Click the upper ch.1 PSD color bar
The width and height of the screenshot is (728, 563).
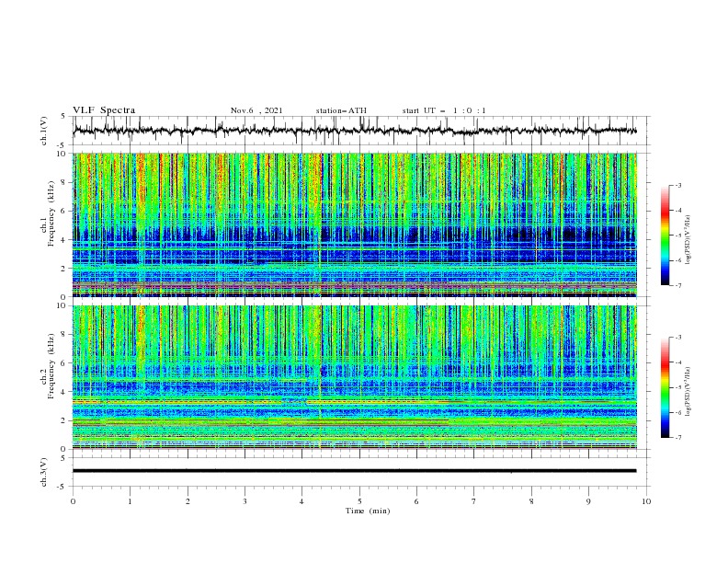pos(665,236)
